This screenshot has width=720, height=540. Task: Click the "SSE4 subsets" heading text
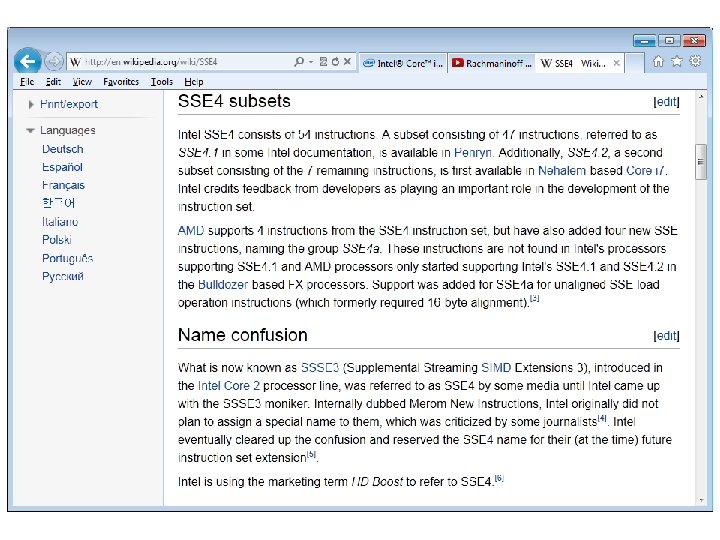pos(234,101)
